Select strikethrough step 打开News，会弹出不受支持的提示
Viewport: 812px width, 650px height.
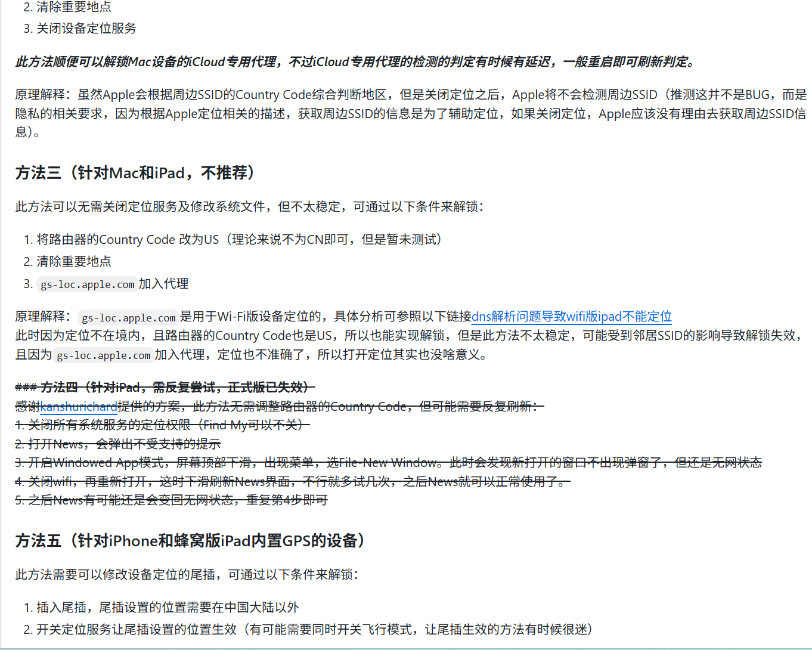pyautogui.click(x=117, y=444)
